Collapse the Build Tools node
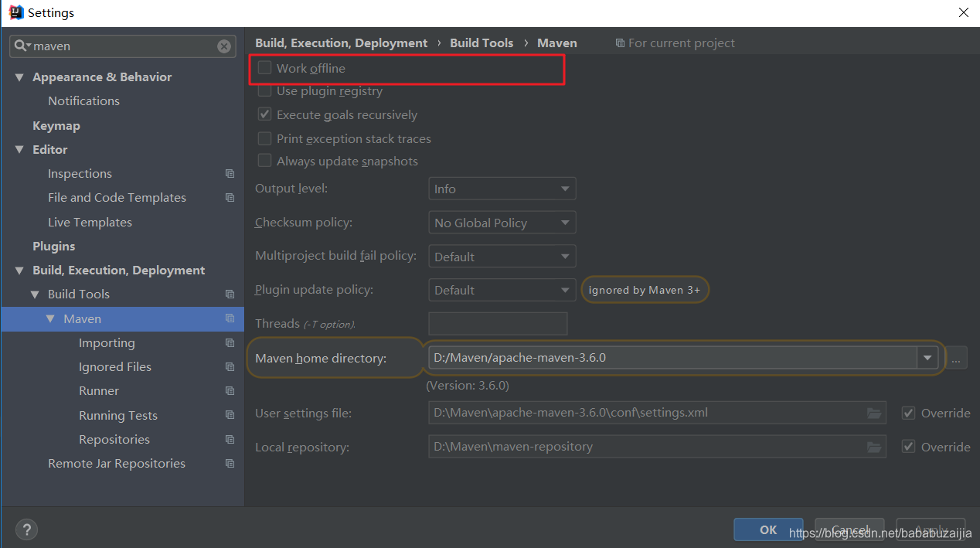 click(35, 294)
